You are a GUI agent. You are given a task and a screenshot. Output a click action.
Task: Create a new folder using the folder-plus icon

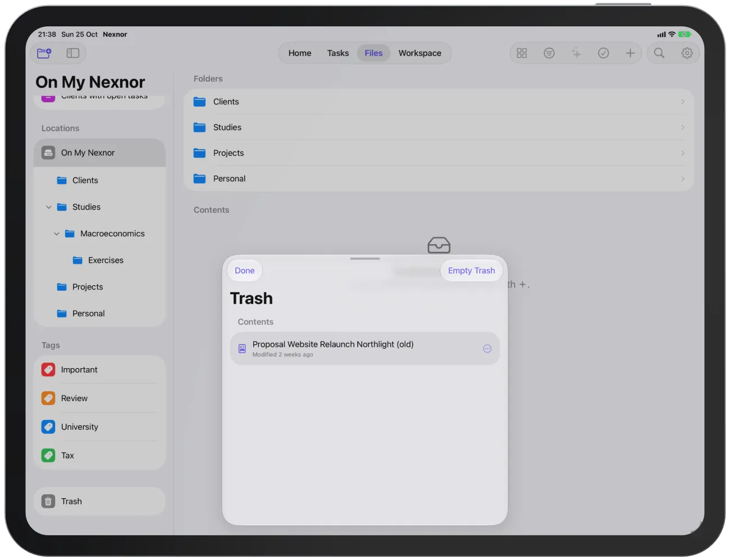tap(44, 53)
